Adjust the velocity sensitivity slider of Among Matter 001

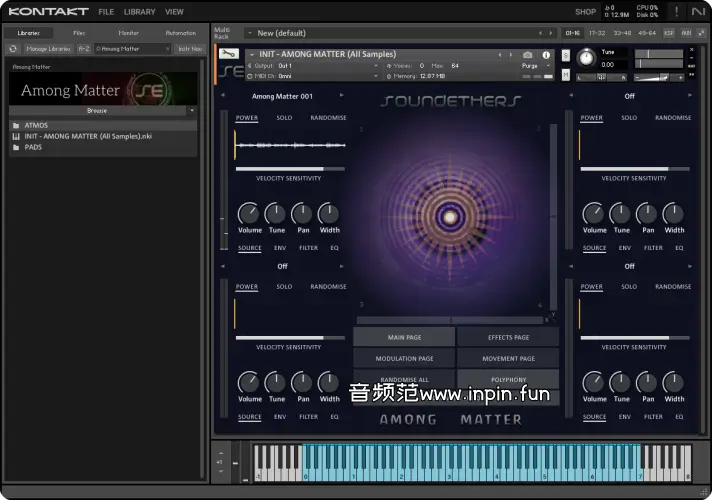coord(290,169)
